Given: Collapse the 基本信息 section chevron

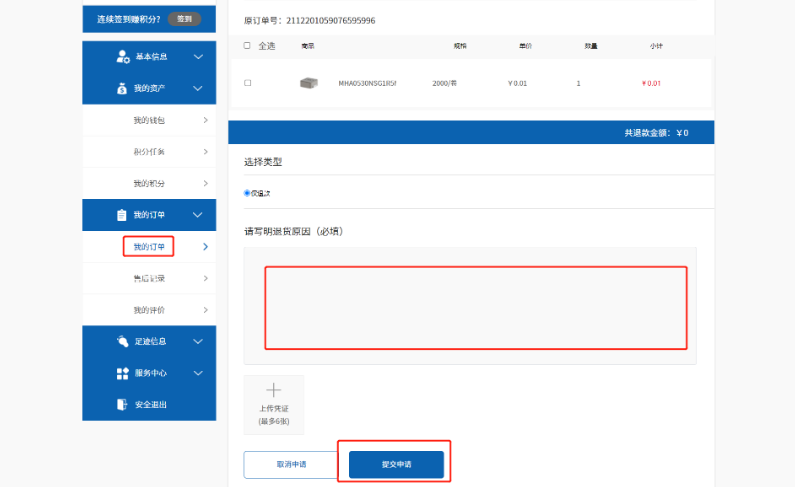Looking at the screenshot, I should (x=198, y=57).
